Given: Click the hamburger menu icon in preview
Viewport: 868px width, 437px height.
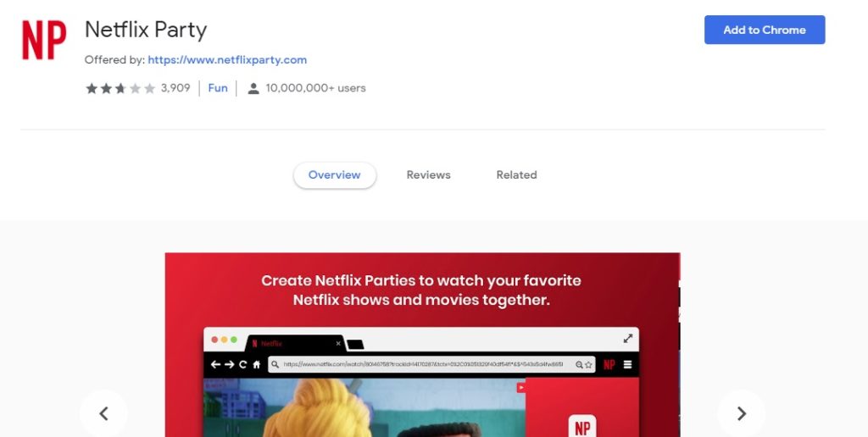Looking at the screenshot, I should [627, 364].
